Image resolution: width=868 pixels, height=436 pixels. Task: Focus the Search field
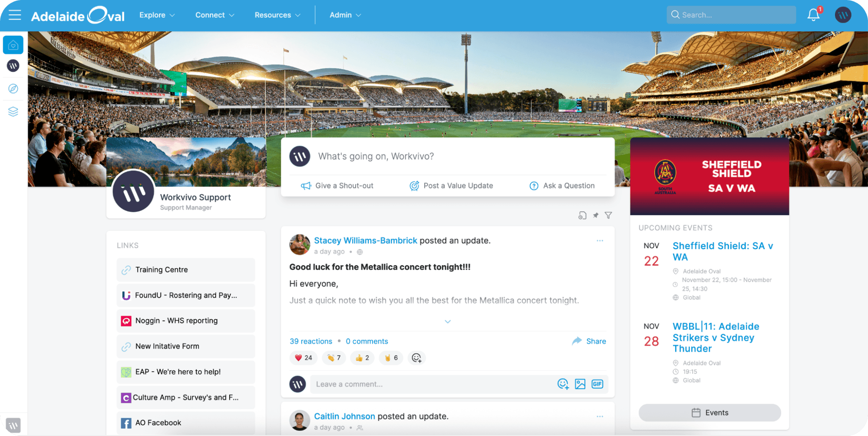point(731,15)
